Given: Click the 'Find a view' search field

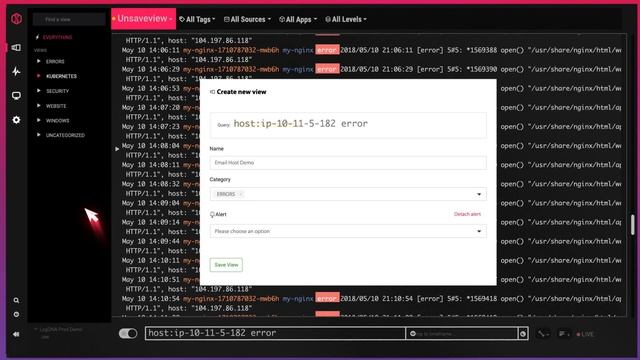Looking at the screenshot, I should (x=69, y=19).
